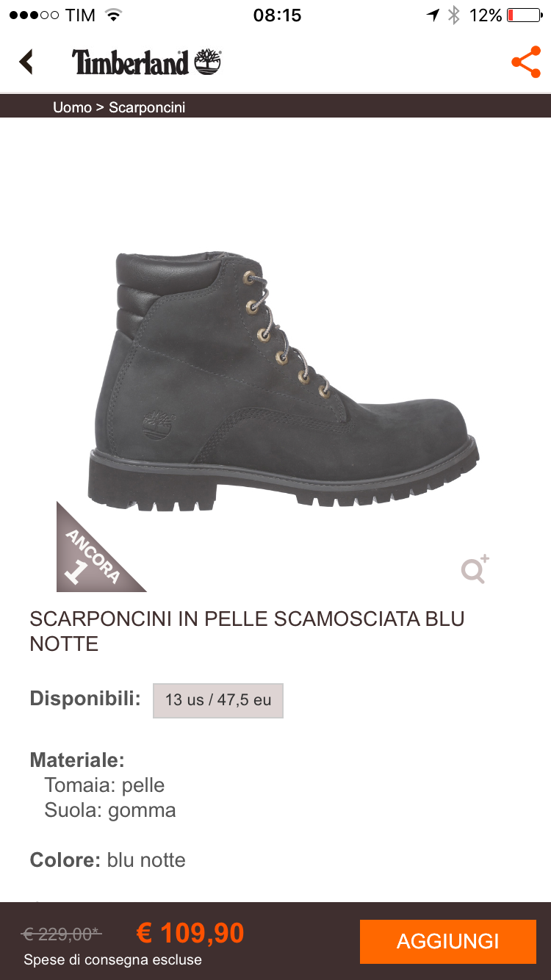
Task: Tap the crossed-out € 229,00 price
Action: 61,934
